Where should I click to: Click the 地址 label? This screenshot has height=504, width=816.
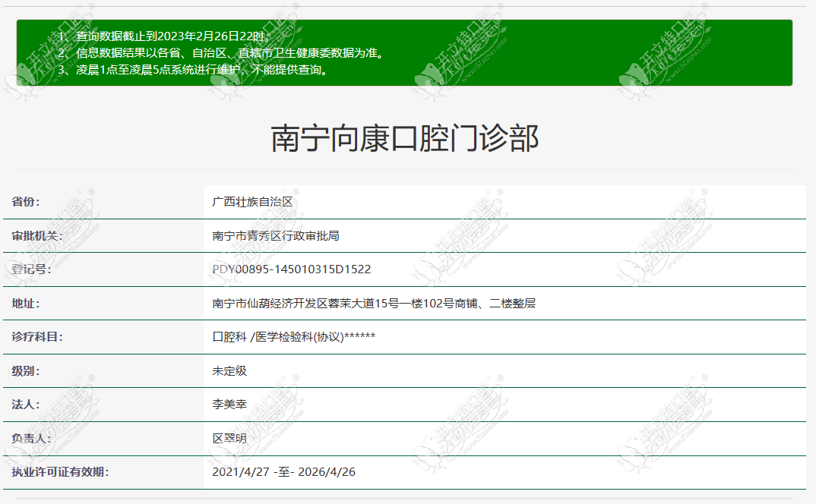pyautogui.click(x=26, y=303)
